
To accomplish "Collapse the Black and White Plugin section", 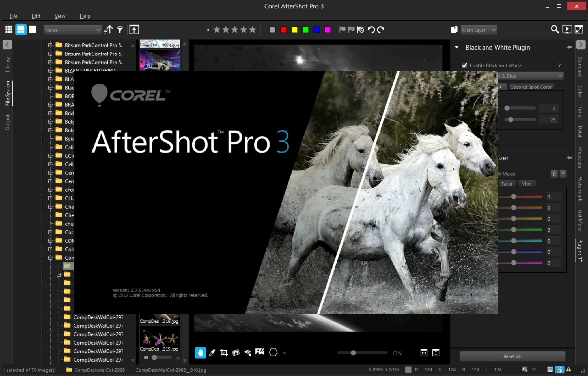I will click(456, 47).
